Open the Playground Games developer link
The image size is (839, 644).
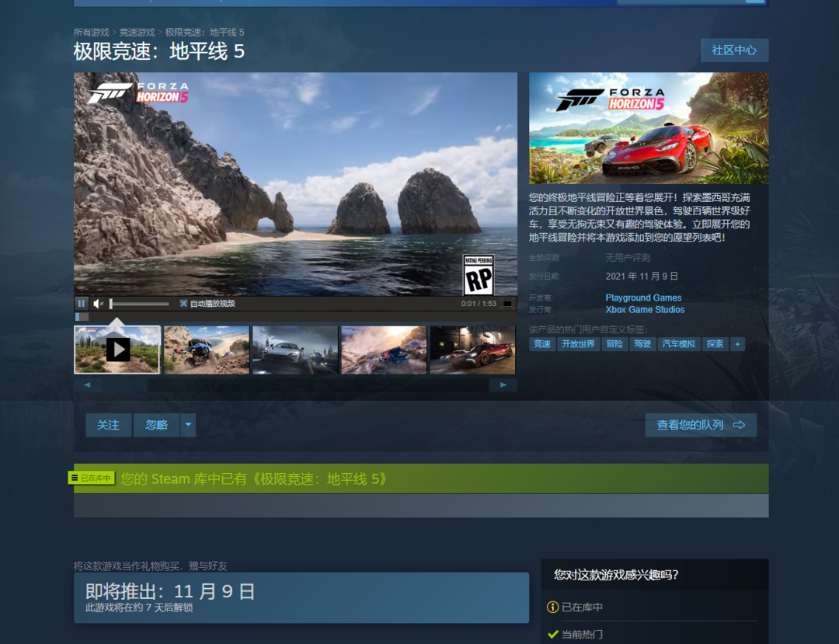click(643, 298)
